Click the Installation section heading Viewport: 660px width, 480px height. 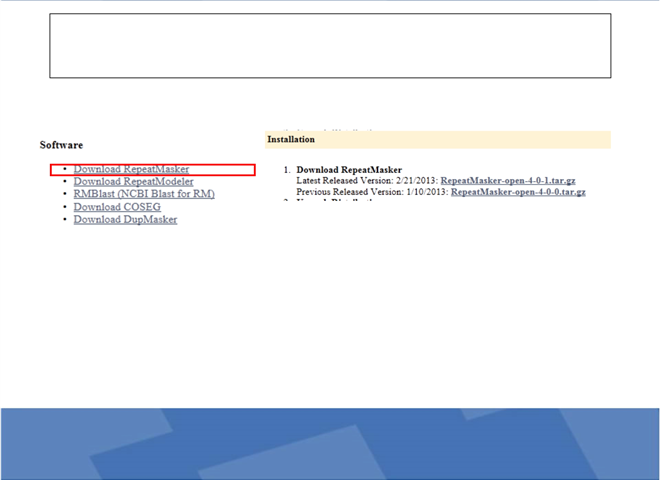[291, 139]
